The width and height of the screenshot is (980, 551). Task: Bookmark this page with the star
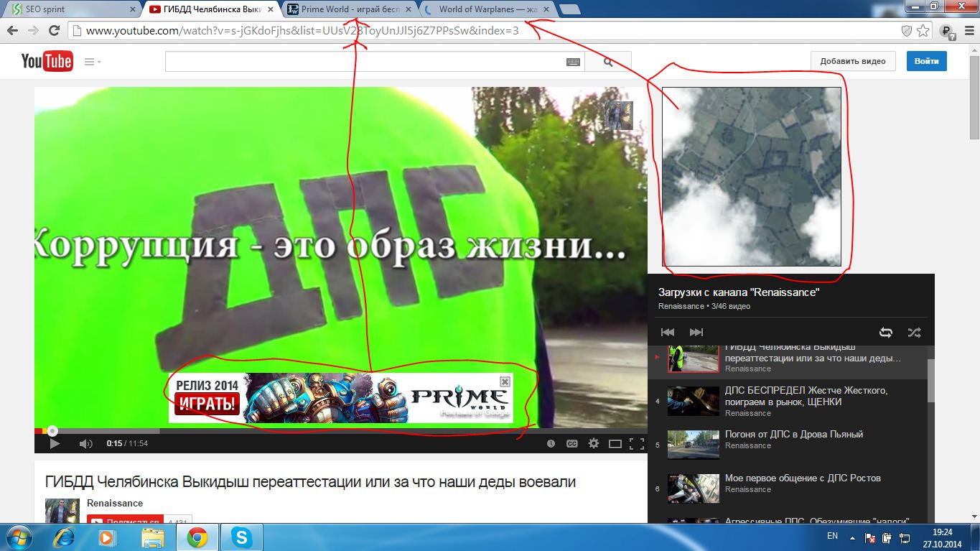tap(923, 31)
